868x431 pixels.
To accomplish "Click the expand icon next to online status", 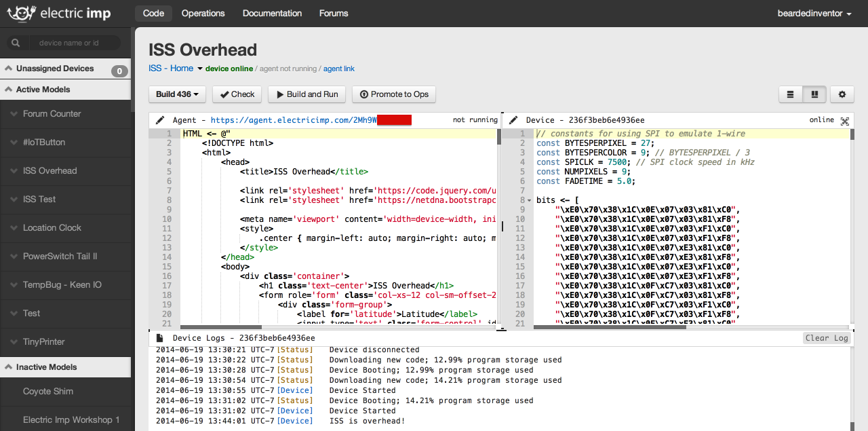I will pos(845,121).
